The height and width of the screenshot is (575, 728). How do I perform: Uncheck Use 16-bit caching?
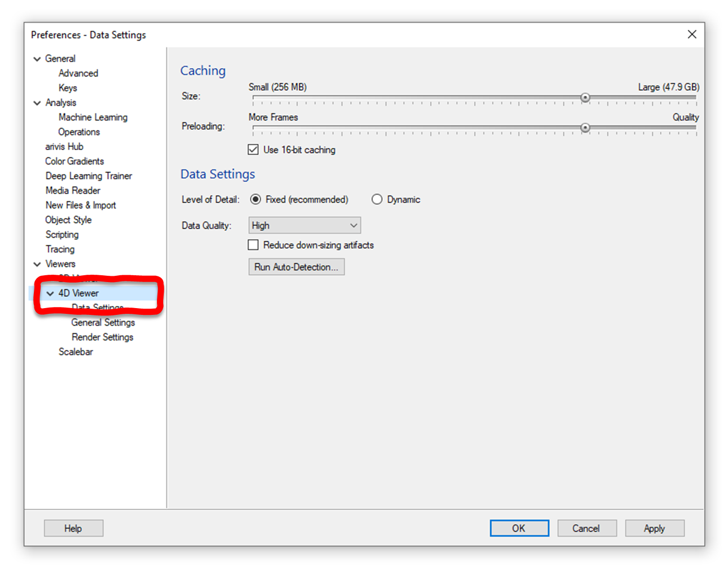[253, 150]
